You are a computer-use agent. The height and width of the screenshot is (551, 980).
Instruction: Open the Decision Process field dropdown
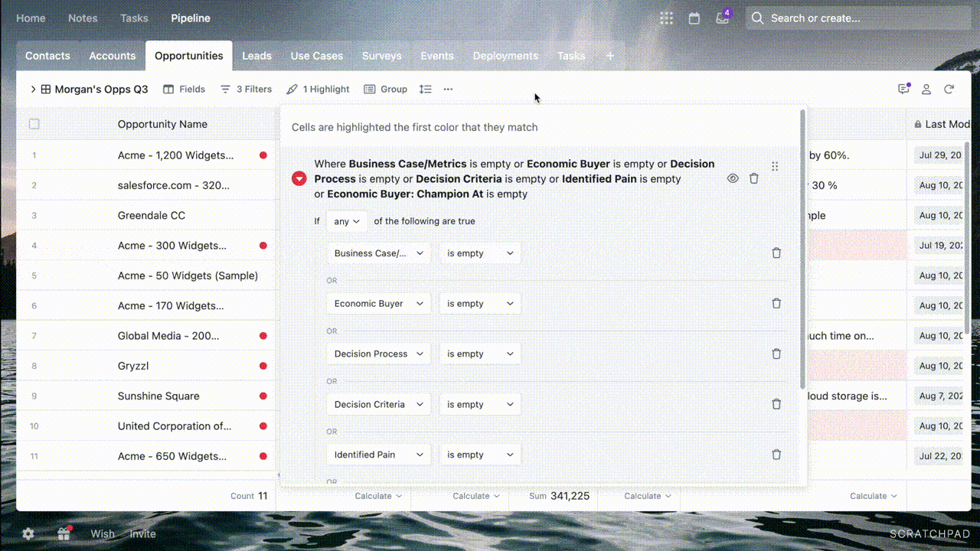click(379, 354)
